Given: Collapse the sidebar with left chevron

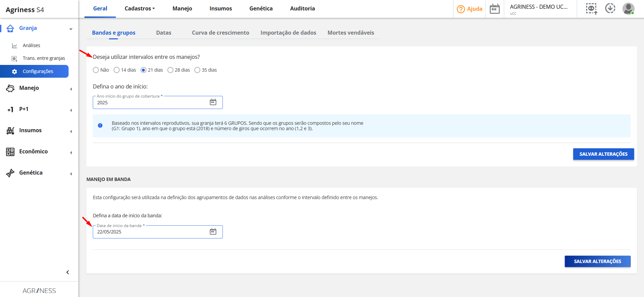Looking at the screenshot, I should (x=68, y=272).
